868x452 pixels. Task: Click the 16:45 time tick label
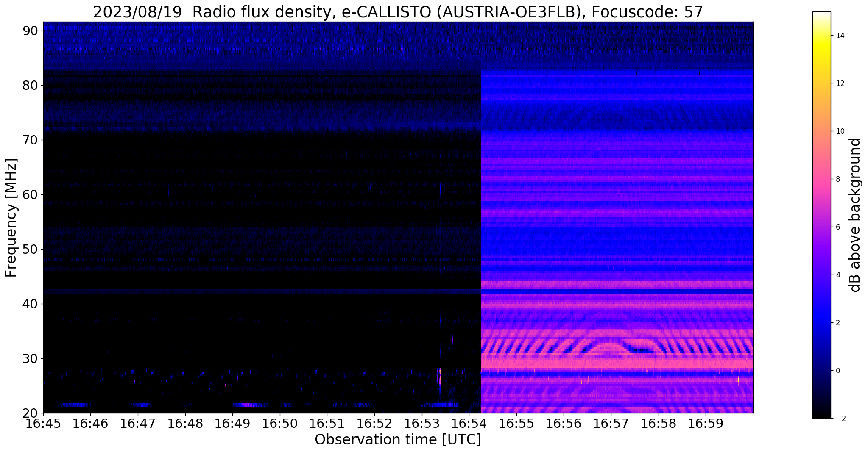(x=43, y=423)
